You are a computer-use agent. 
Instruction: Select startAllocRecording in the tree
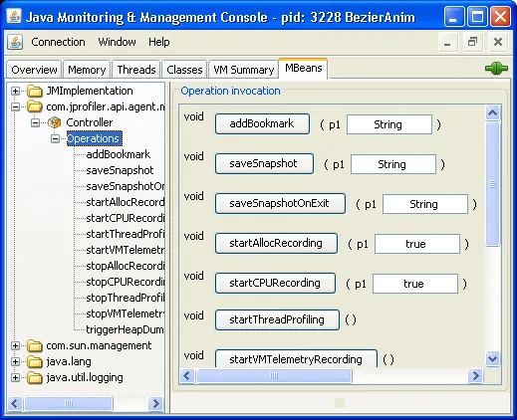(x=126, y=202)
